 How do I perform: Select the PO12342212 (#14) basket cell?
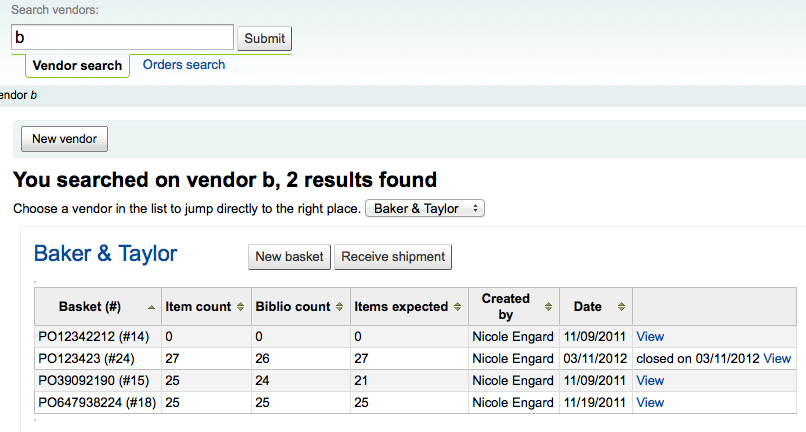coord(98,336)
